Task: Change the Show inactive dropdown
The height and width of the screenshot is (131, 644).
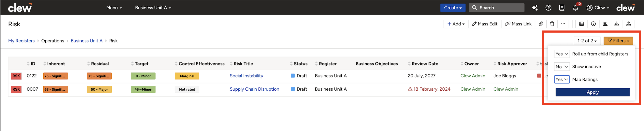Action: coord(562,67)
